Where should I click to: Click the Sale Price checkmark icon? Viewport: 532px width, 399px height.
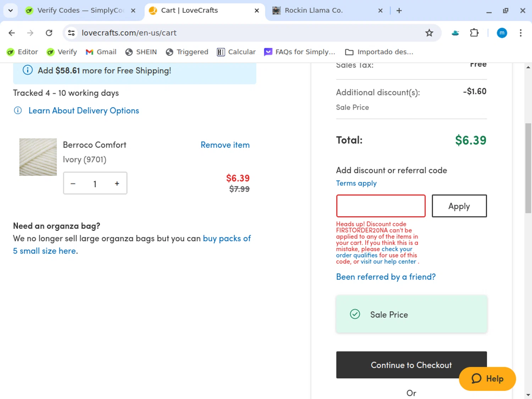[x=355, y=314]
